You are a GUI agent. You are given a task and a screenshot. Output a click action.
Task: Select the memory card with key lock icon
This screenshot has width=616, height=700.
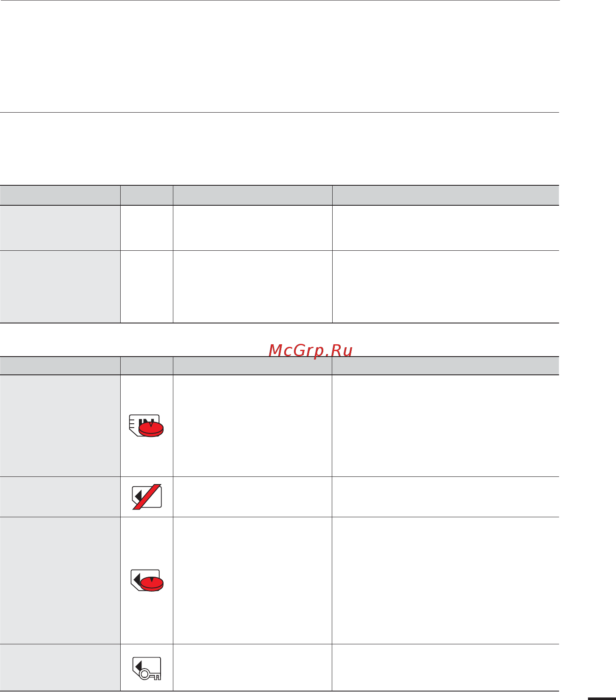coord(147,669)
